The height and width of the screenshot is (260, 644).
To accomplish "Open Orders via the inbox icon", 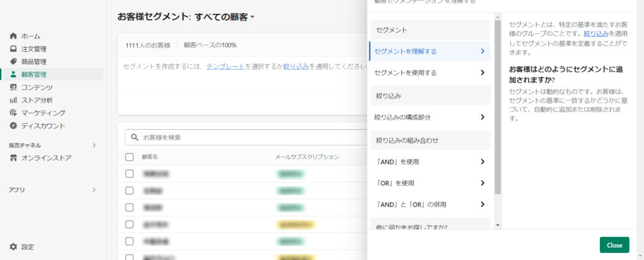I will coord(13,48).
